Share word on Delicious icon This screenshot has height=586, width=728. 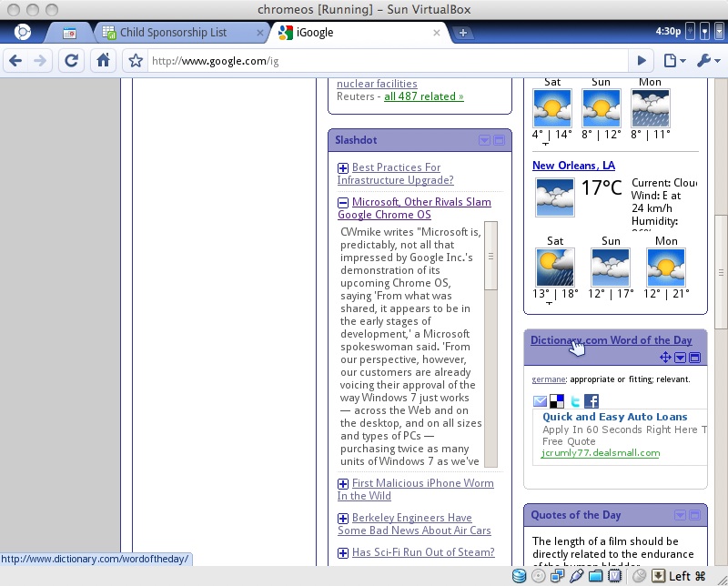[x=557, y=401]
